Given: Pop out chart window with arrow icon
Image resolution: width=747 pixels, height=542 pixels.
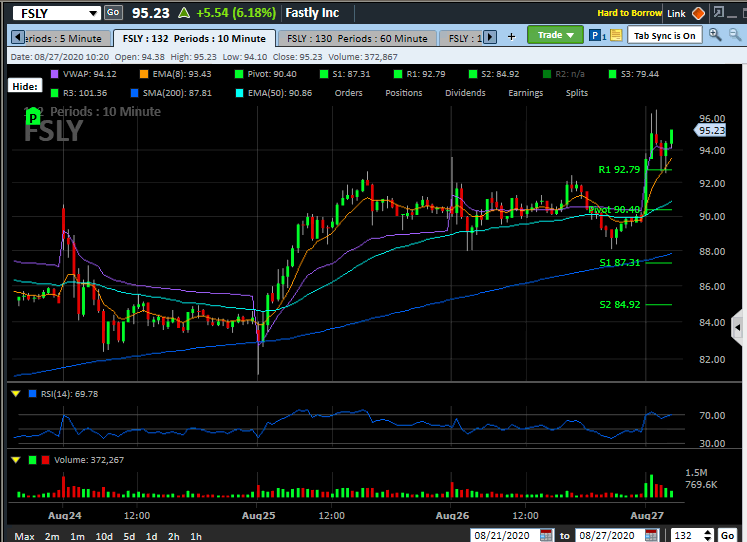Looking at the screenshot, I should [718, 12].
